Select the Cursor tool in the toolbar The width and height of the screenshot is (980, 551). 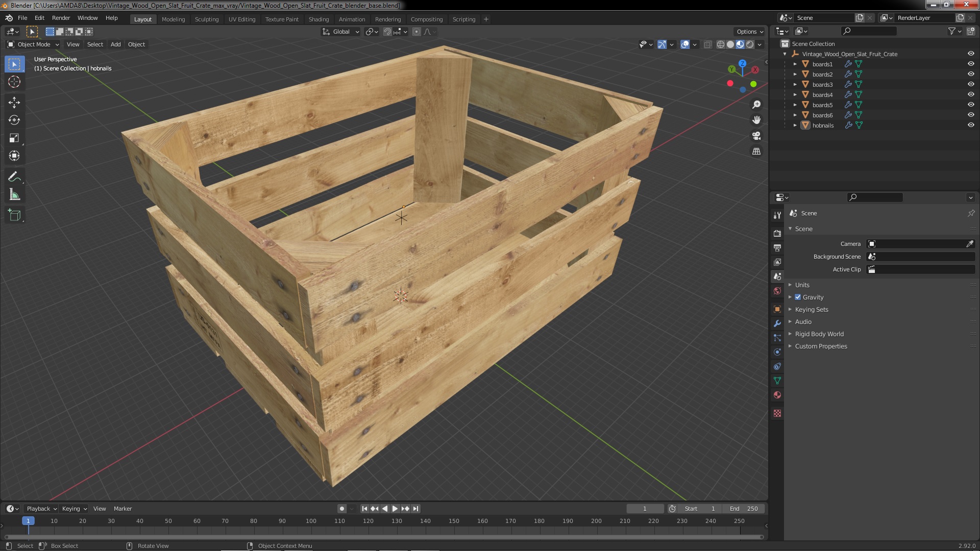coord(14,82)
